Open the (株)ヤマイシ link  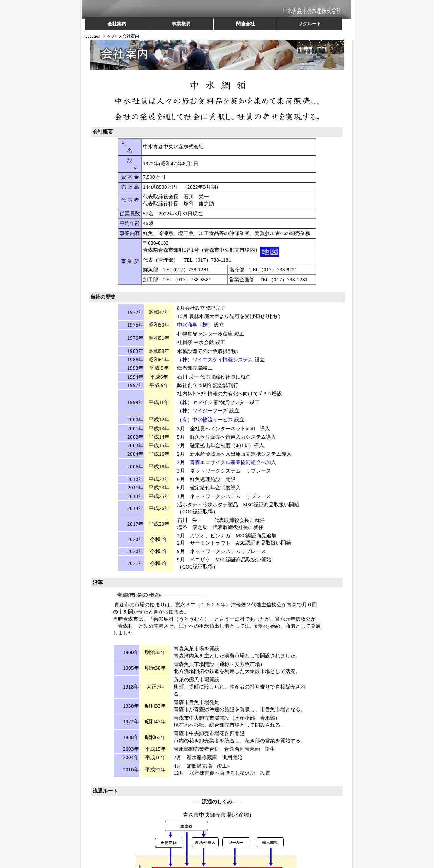pos(195,402)
